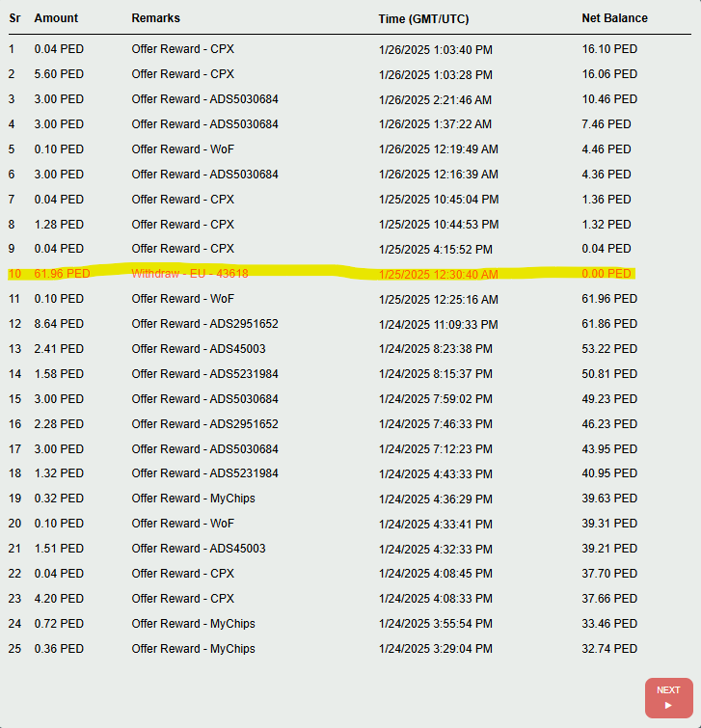Click the time 1/24/2025 7:12:23 PM

point(436,449)
